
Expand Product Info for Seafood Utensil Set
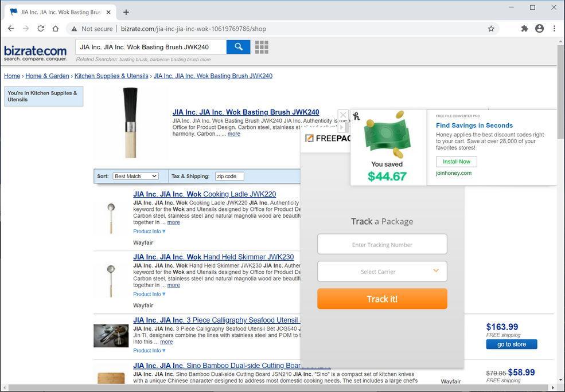[149, 350]
